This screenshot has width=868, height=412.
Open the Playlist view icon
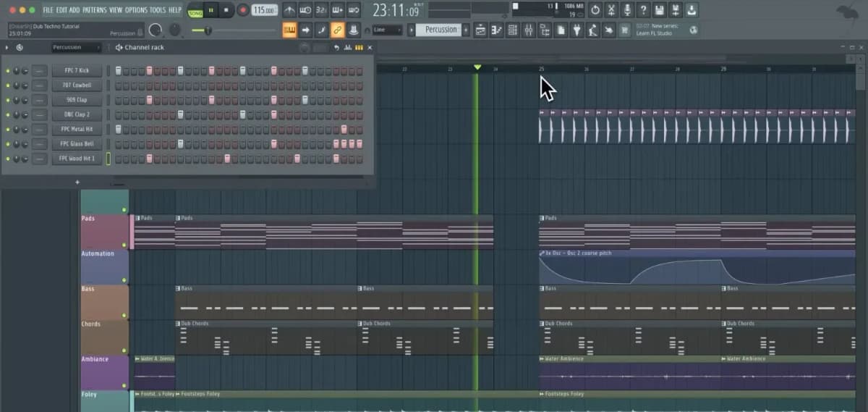(x=480, y=30)
